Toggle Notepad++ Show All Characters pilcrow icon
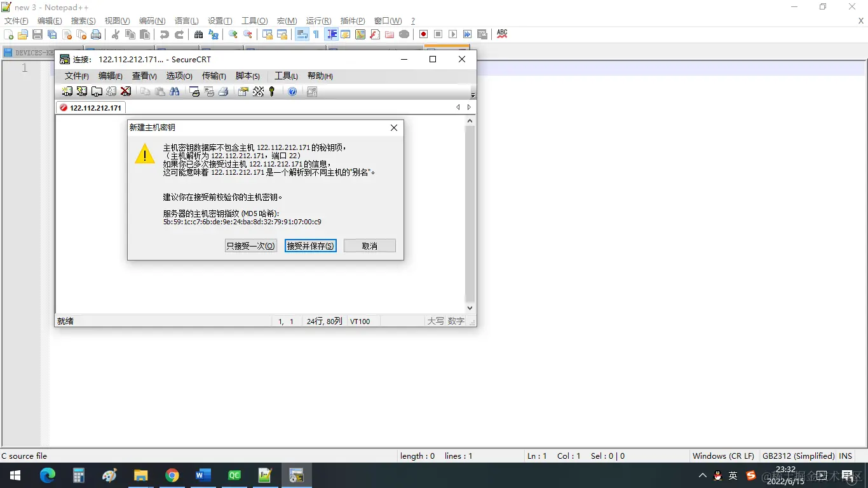Image resolution: width=868 pixels, height=488 pixels. 316,34
